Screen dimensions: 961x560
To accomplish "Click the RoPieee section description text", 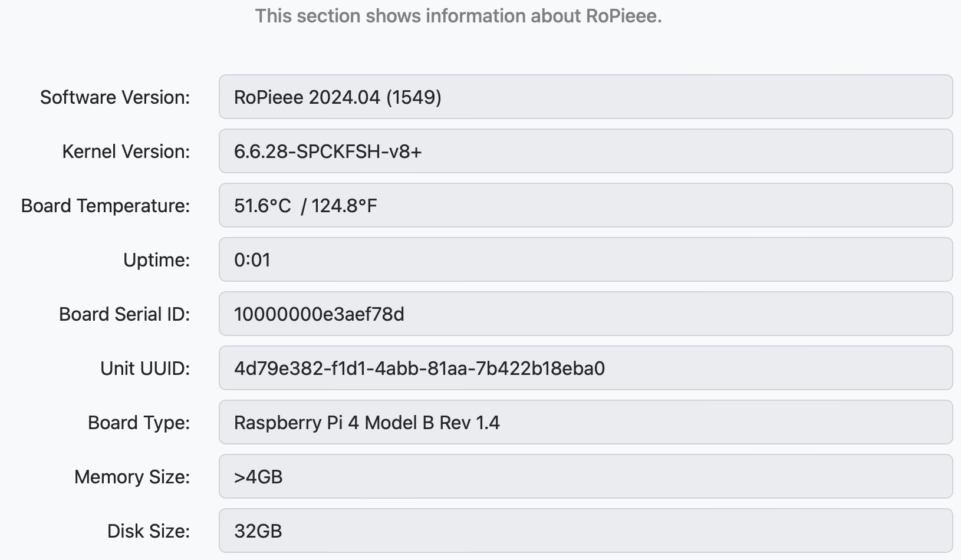I will [458, 16].
